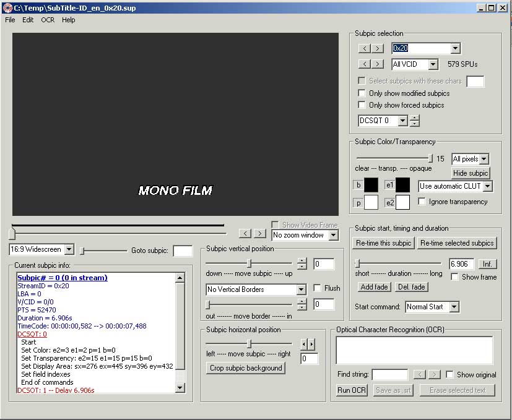This screenshot has height=420, width=512.
Task: Click Add fade button
Action: click(x=374, y=287)
